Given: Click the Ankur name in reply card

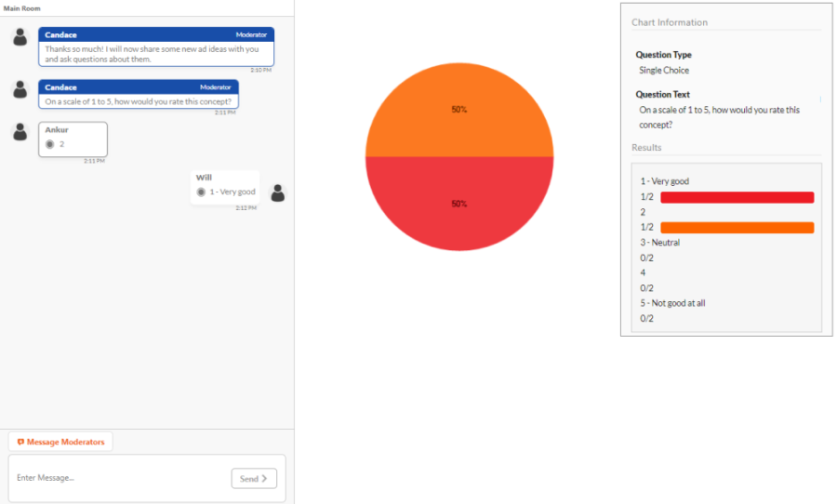Looking at the screenshot, I should click(x=57, y=130).
